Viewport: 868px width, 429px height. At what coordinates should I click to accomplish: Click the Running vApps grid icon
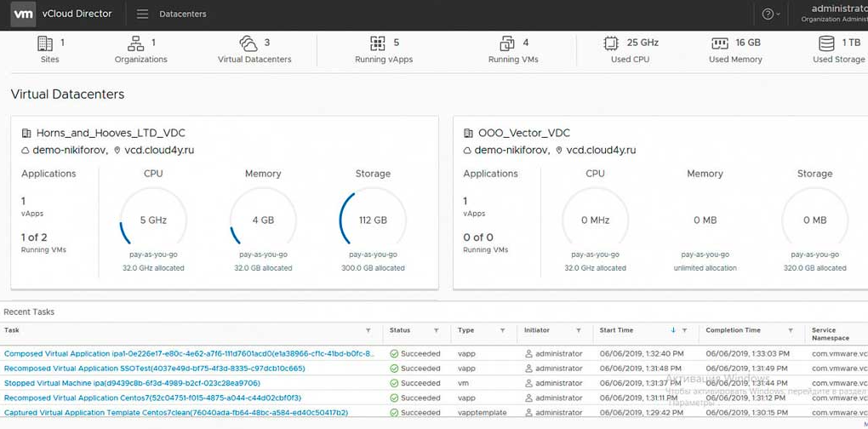tap(378, 43)
